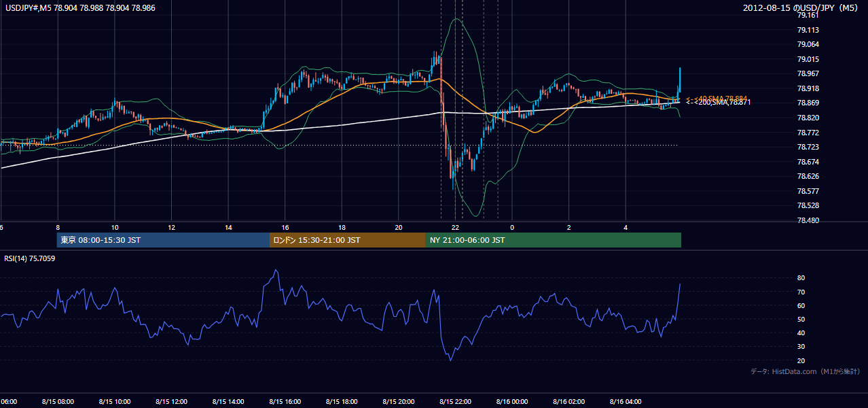Click bottom time label 8/15 20:00
The width and height of the screenshot is (868, 408).
[x=399, y=401]
